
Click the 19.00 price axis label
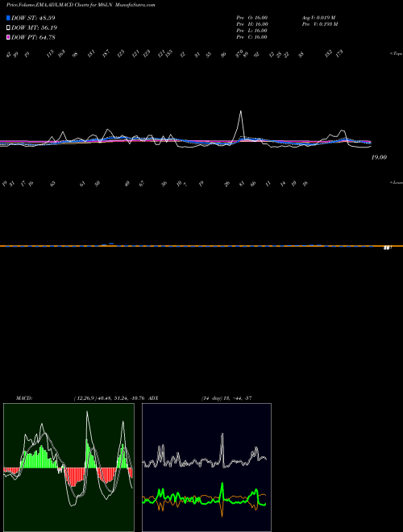pyautogui.click(x=379, y=157)
